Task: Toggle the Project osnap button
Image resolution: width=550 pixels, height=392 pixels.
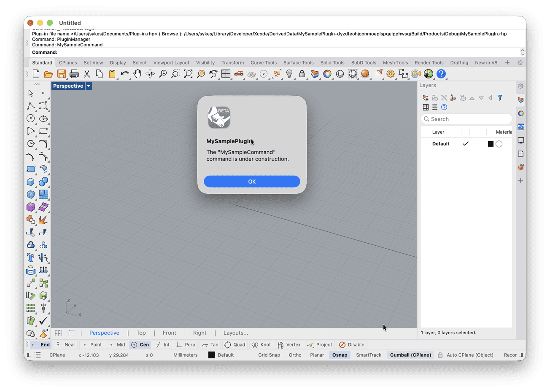Action: pyautogui.click(x=320, y=345)
